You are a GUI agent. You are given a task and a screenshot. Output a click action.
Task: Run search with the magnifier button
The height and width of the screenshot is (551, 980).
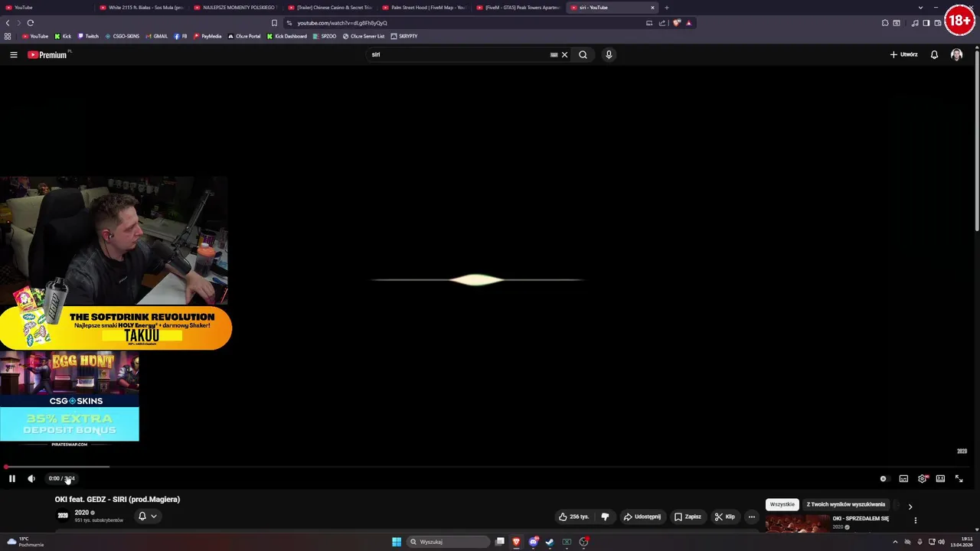tap(583, 54)
